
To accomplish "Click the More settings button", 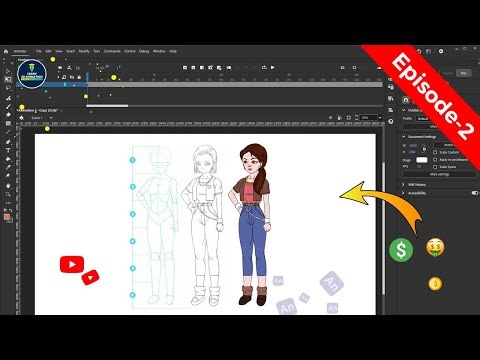I will (x=439, y=174).
